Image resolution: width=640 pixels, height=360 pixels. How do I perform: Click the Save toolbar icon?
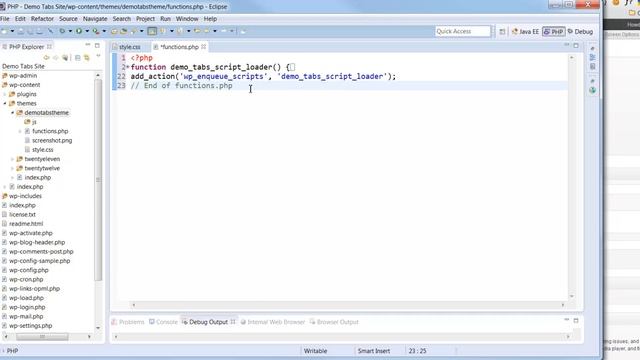(x=20, y=31)
